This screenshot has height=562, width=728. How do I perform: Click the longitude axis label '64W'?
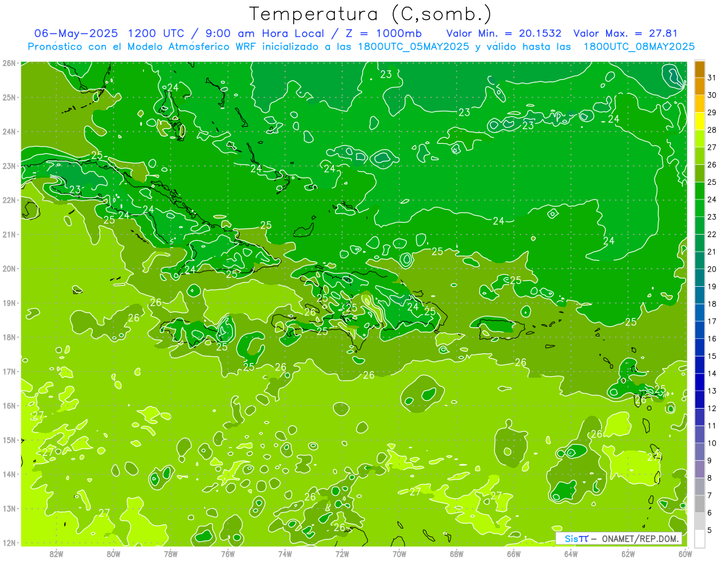click(571, 553)
